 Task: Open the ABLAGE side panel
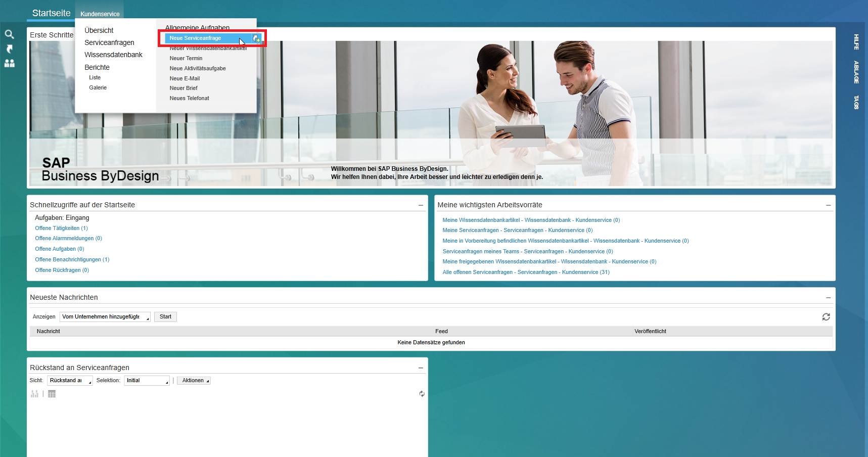856,72
